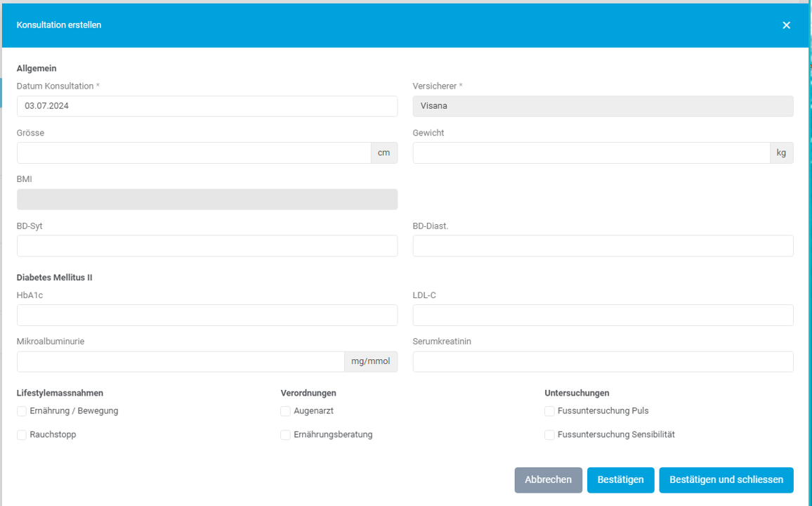The width and height of the screenshot is (812, 506).
Task: Click the Diabetes Mellitus II heading
Action: tap(54, 278)
